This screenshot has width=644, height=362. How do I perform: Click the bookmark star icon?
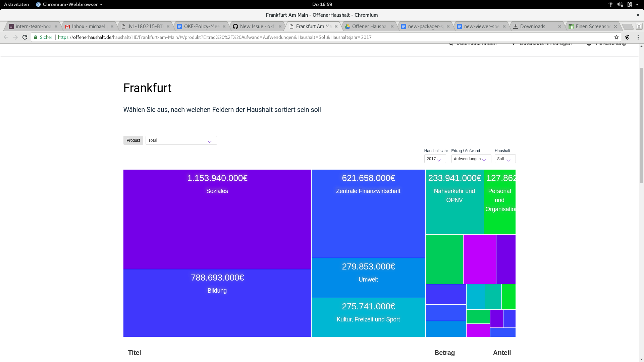point(616,37)
